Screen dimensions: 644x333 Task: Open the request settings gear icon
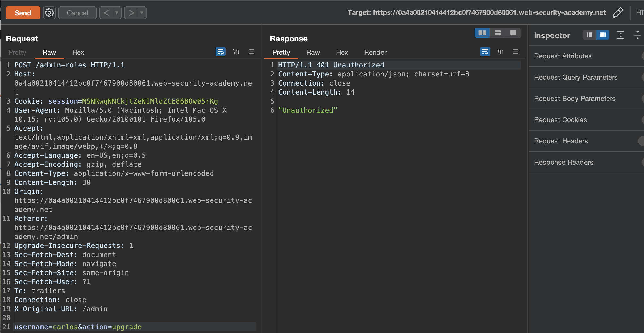(49, 13)
